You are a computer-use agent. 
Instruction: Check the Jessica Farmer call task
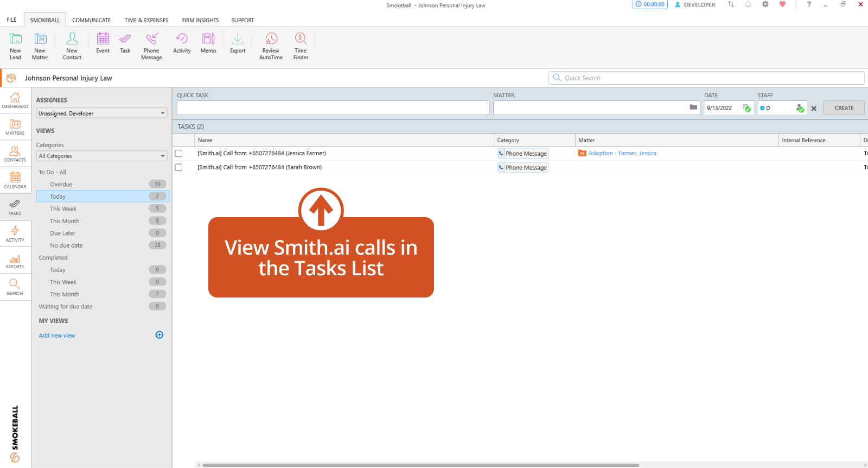(178, 154)
